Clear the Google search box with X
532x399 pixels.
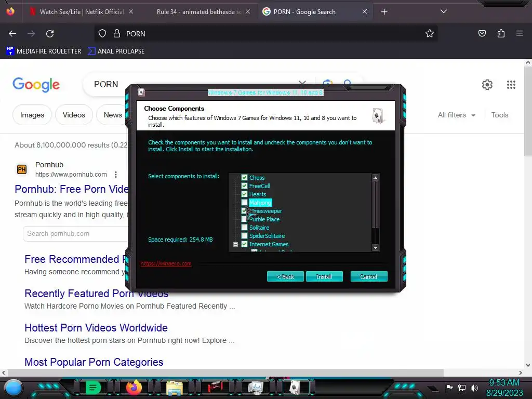pyautogui.click(x=302, y=84)
